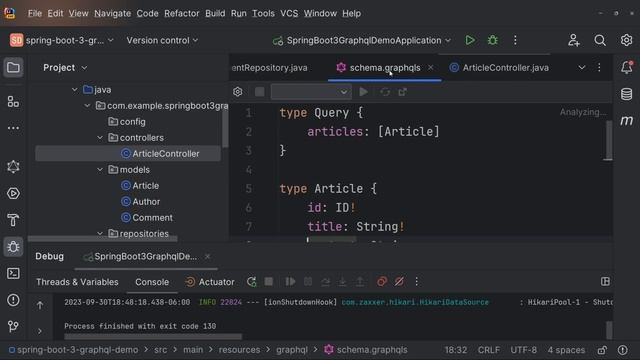
Task: Open spring-boot-3-gr project dropdown
Action: pyautogui.click(x=62, y=40)
